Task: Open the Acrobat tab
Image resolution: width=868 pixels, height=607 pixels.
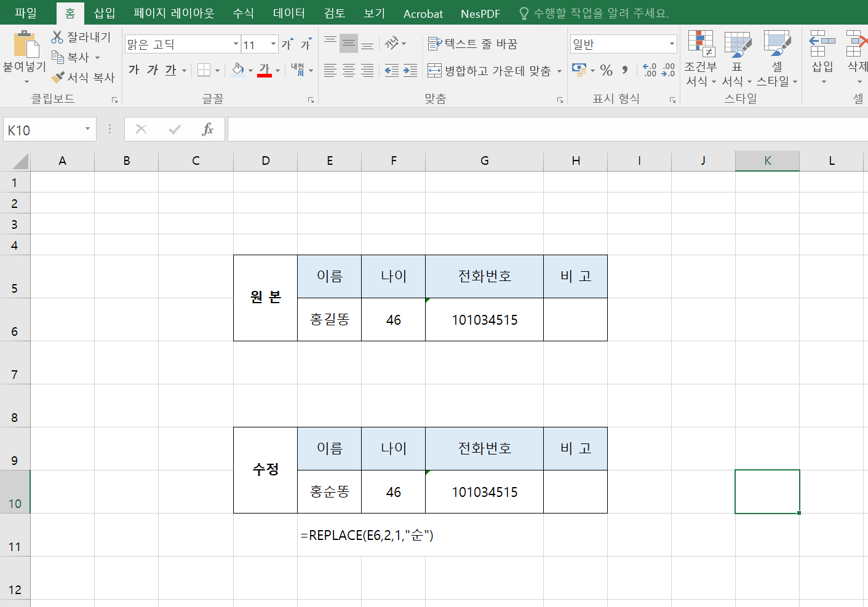Action: pyautogui.click(x=423, y=14)
